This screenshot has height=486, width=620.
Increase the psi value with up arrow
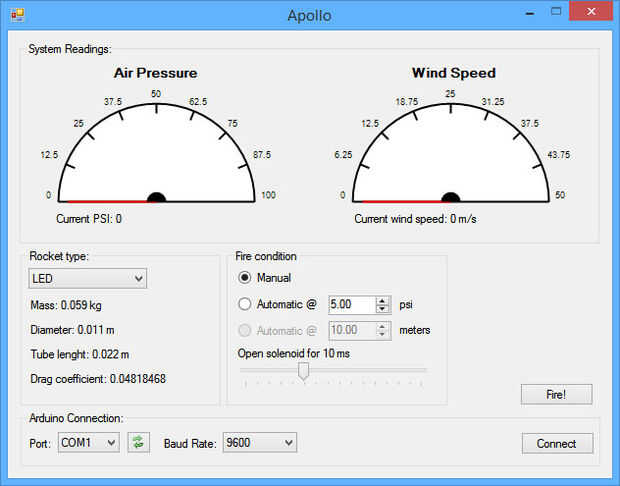pos(382,301)
